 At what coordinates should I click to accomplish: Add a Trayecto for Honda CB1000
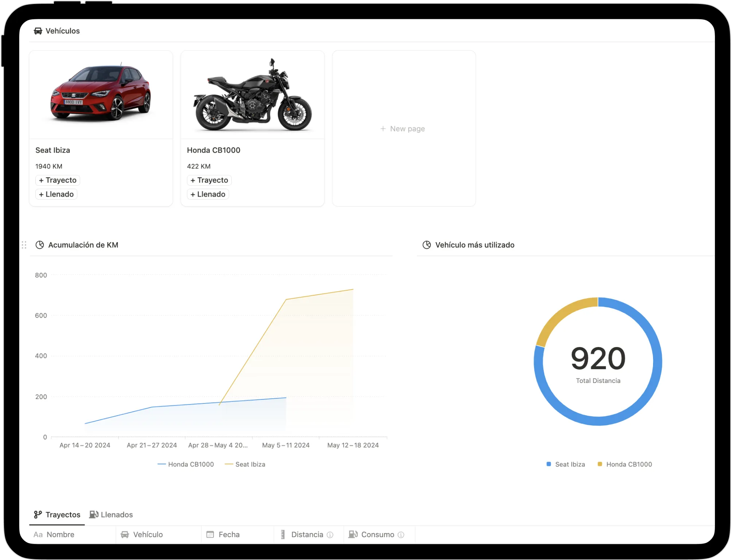pos(209,180)
